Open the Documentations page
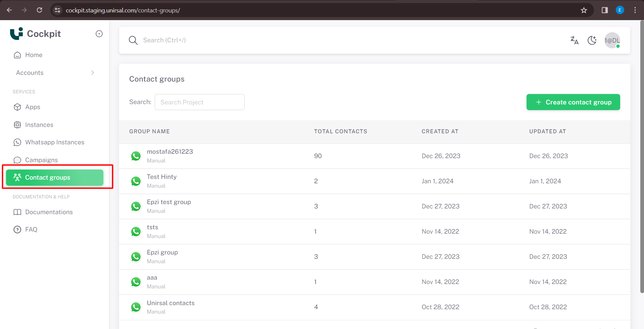Viewport: 644px width, 329px height. click(x=49, y=212)
